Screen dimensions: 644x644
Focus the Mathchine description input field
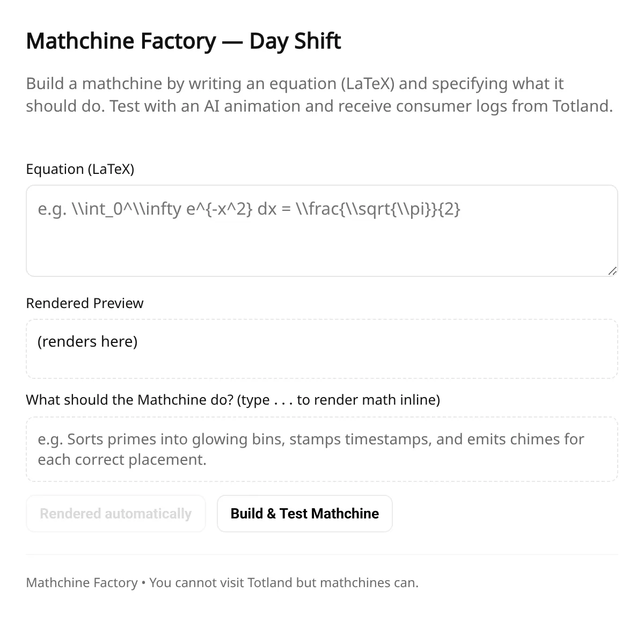point(322,449)
